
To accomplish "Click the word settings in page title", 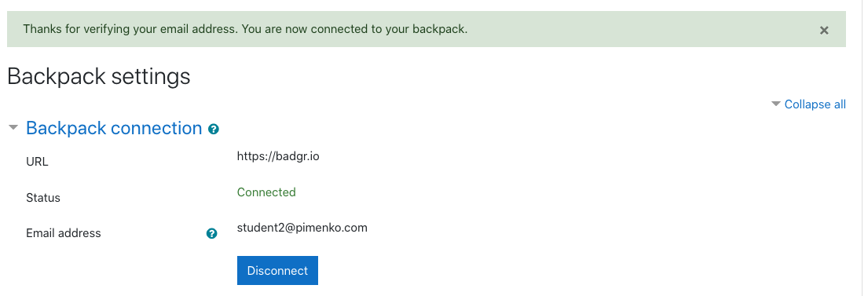I will [x=151, y=76].
